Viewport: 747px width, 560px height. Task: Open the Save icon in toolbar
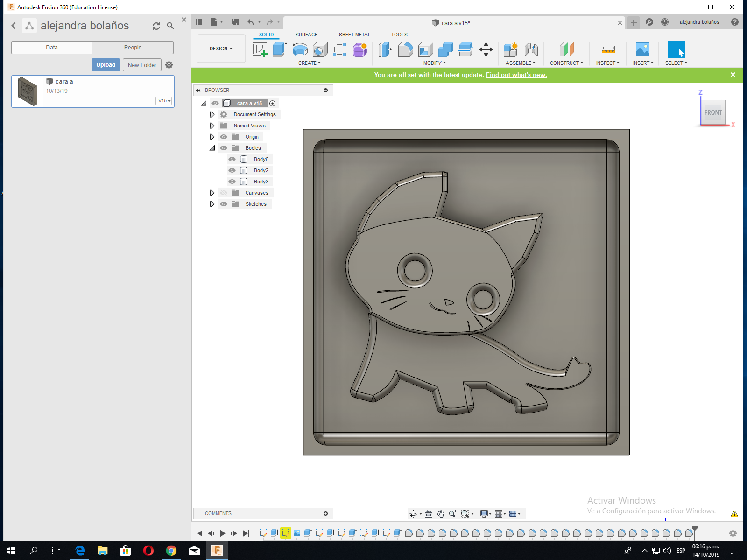[x=235, y=22]
